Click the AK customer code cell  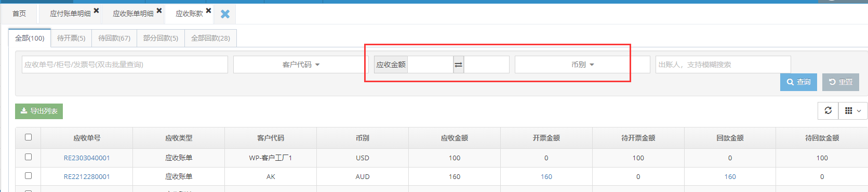271,176
